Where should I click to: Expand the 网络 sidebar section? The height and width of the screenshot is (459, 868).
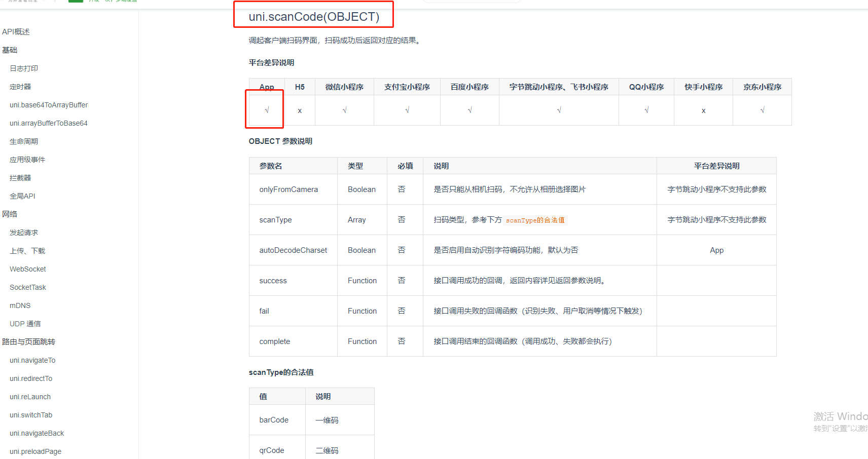[10, 214]
